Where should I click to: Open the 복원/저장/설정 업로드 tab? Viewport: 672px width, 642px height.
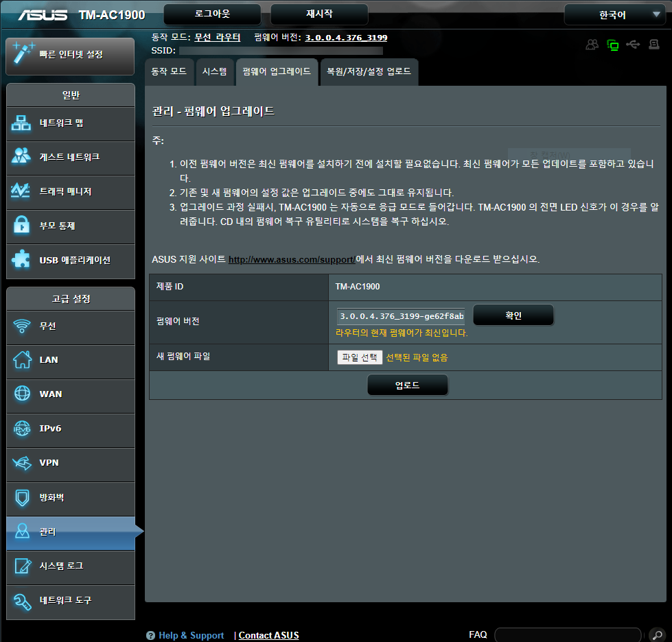(369, 72)
